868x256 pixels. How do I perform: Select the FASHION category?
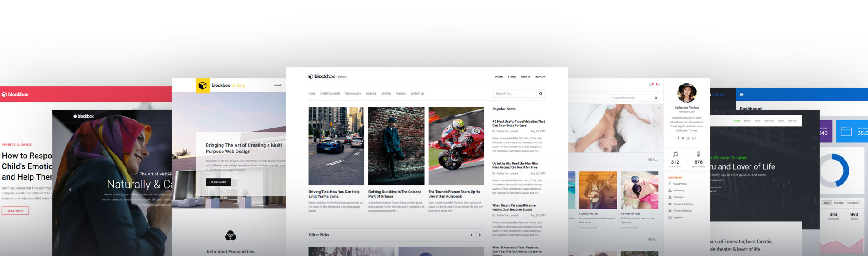point(401,94)
